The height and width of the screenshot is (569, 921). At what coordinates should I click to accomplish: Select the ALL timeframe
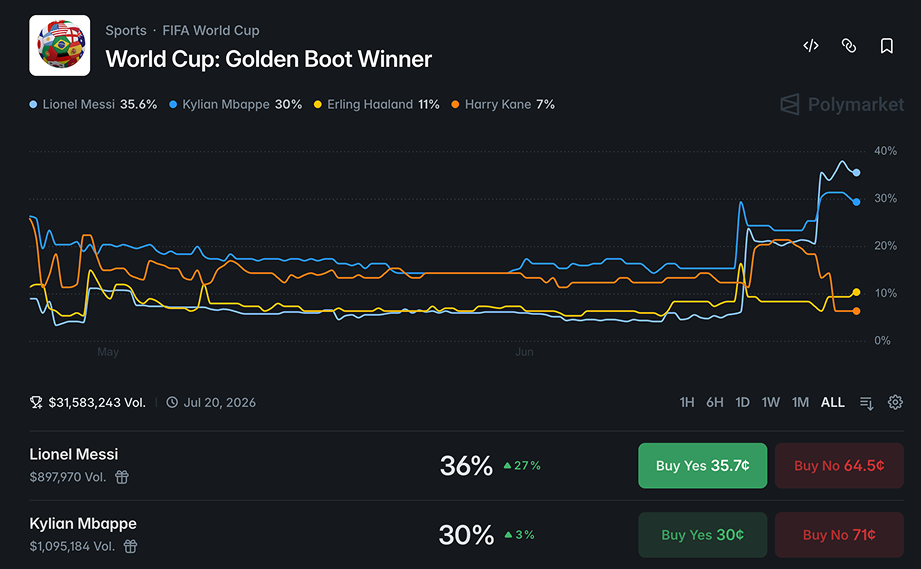pyautogui.click(x=832, y=402)
